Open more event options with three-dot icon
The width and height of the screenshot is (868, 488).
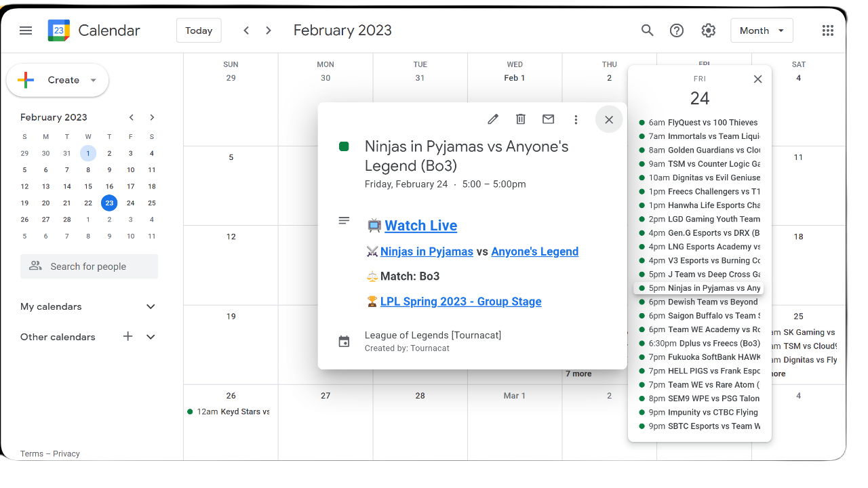[576, 119]
